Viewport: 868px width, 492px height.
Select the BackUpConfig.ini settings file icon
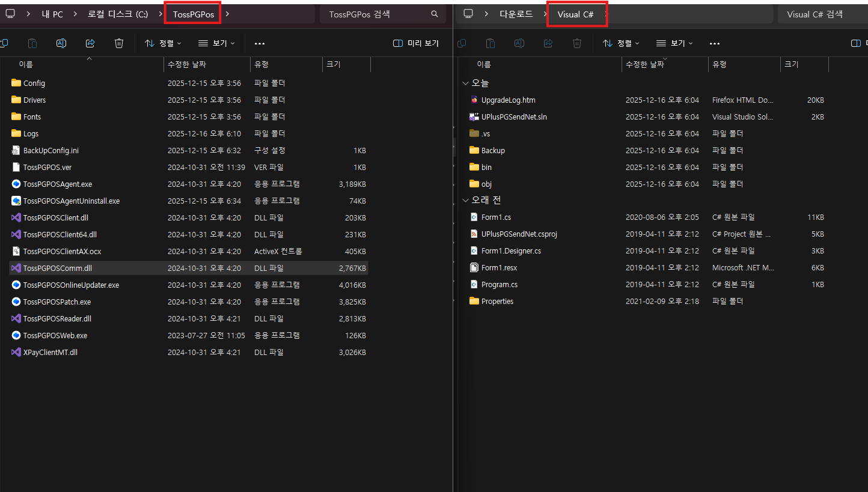pos(16,150)
